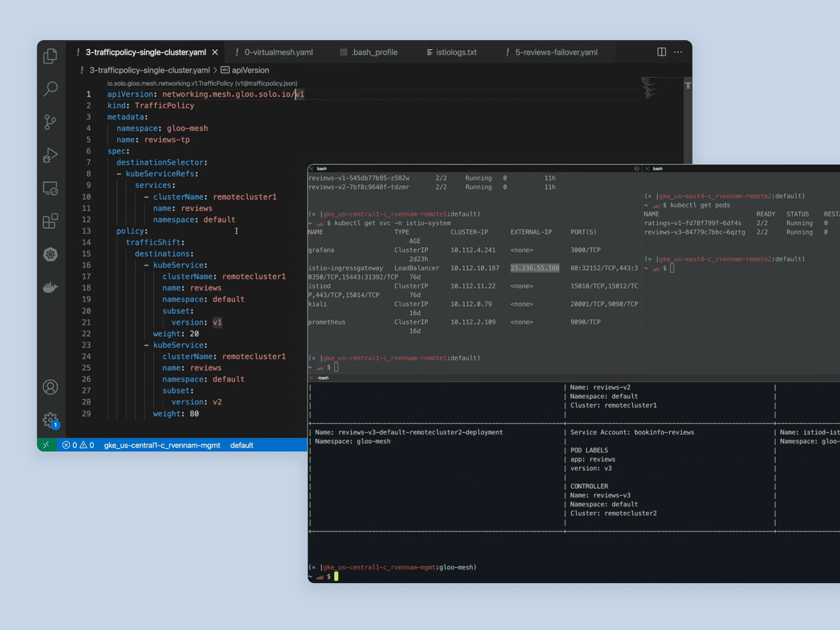Open the Docker view in activity bar

[51, 287]
